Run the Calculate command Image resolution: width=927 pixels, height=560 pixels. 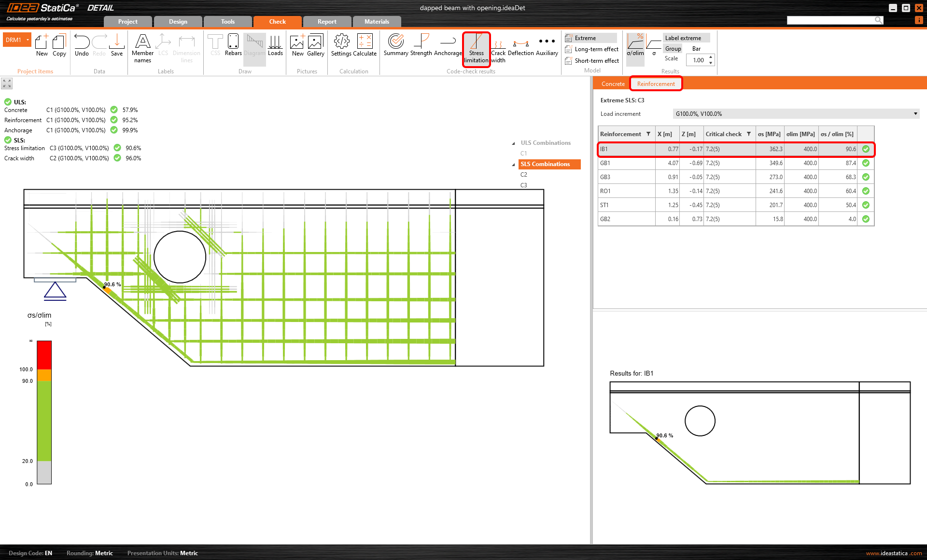click(x=365, y=46)
